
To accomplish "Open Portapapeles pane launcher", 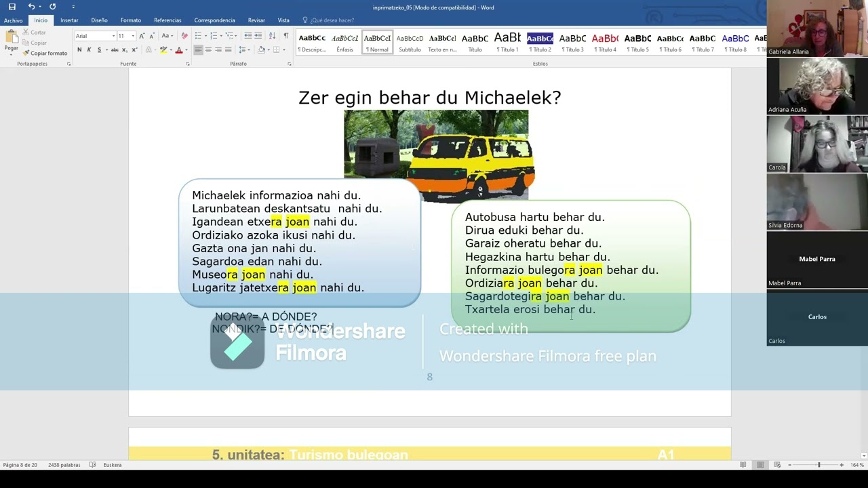I will (x=68, y=64).
